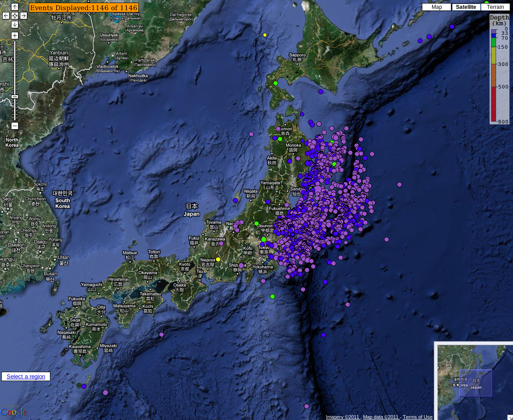This screenshot has height=420, width=513.
Task: Pan the map down with arrow
Action: click(15, 24)
